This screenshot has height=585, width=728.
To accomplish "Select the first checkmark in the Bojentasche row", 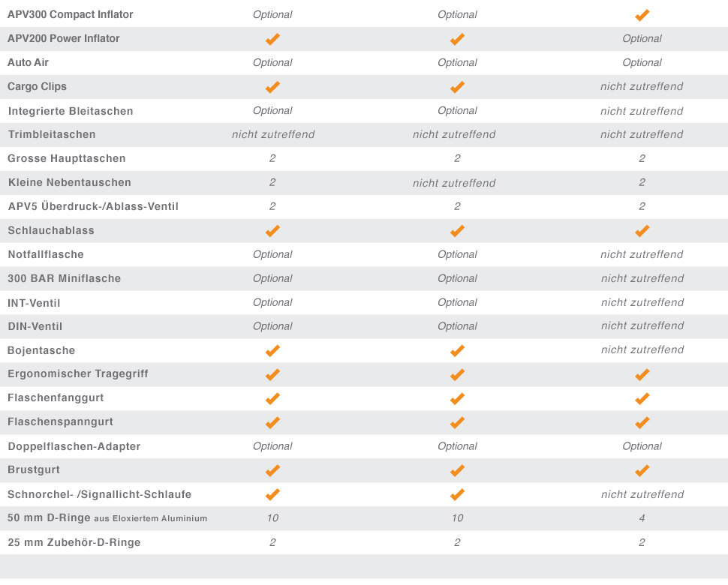I will point(272,350).
